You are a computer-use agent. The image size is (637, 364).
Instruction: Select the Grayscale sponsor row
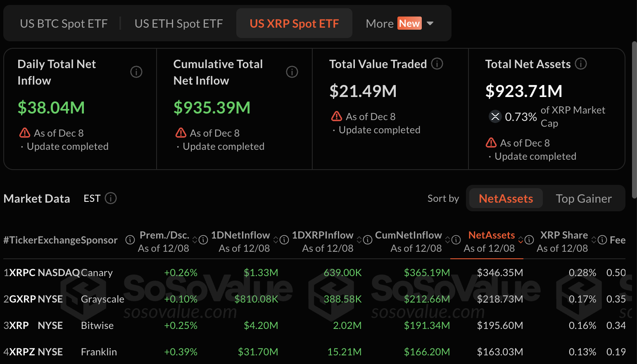102,299
